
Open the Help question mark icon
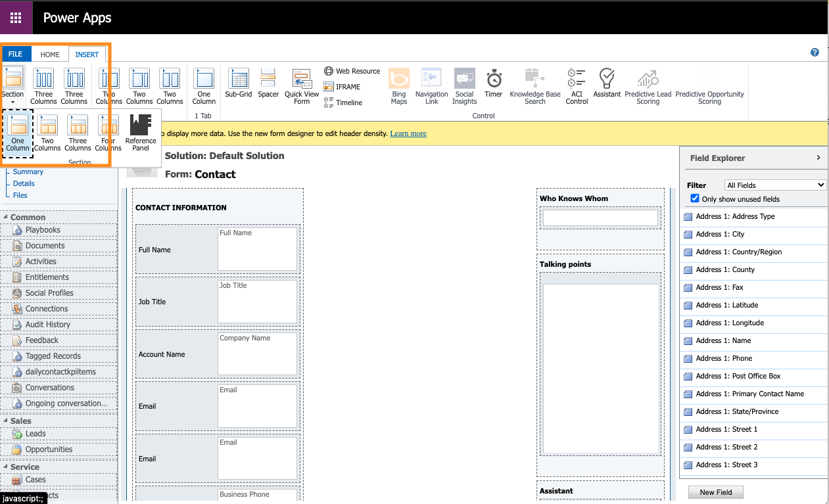point(815,53)
